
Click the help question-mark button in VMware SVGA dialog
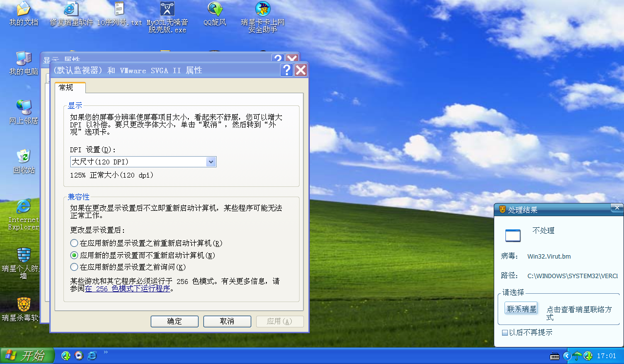(286, 70)
